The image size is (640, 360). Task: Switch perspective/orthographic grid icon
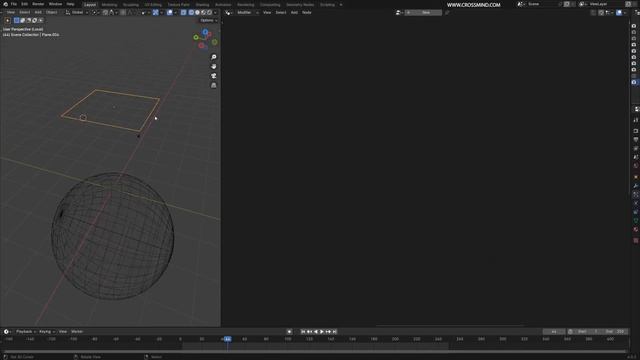pyautogui.click(x=213, y=85)
